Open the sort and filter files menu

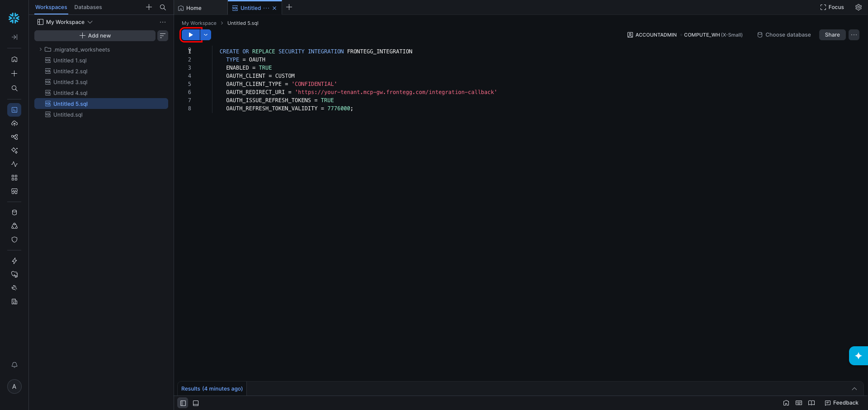(x=163, y=36)
